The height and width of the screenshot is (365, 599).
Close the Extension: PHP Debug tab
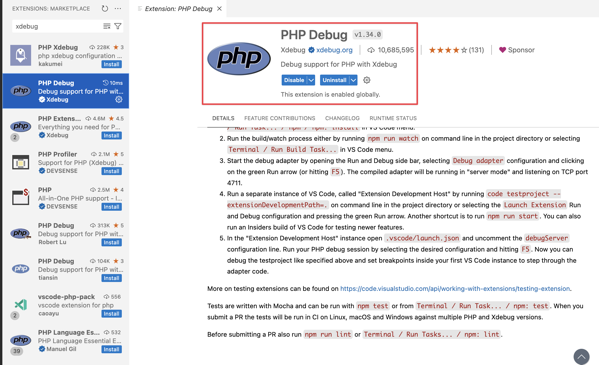coord(219,8)
